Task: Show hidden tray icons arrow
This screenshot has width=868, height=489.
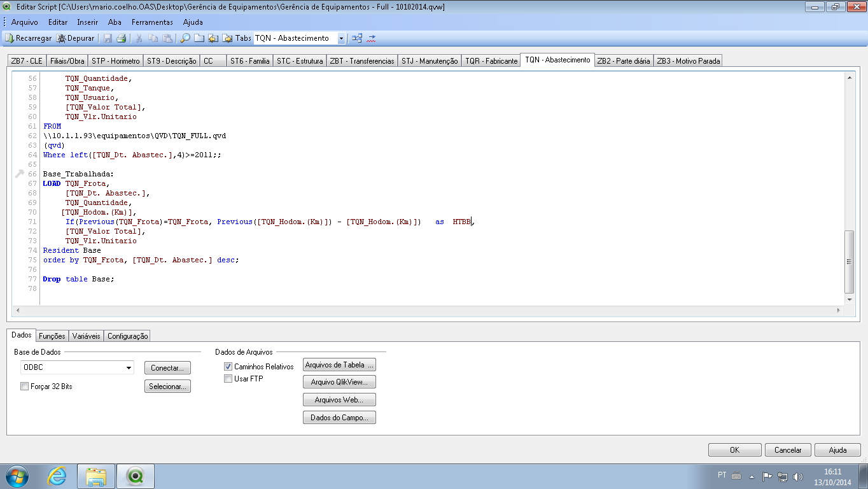Action: pyautogui.click(x=752, y=476)
